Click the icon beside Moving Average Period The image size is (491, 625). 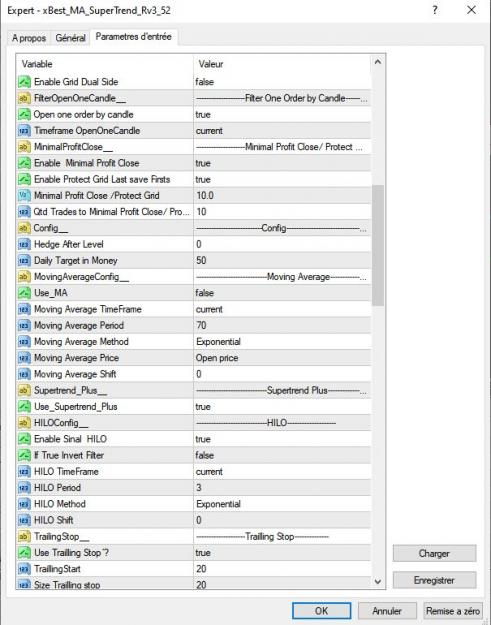click(24, 326)
